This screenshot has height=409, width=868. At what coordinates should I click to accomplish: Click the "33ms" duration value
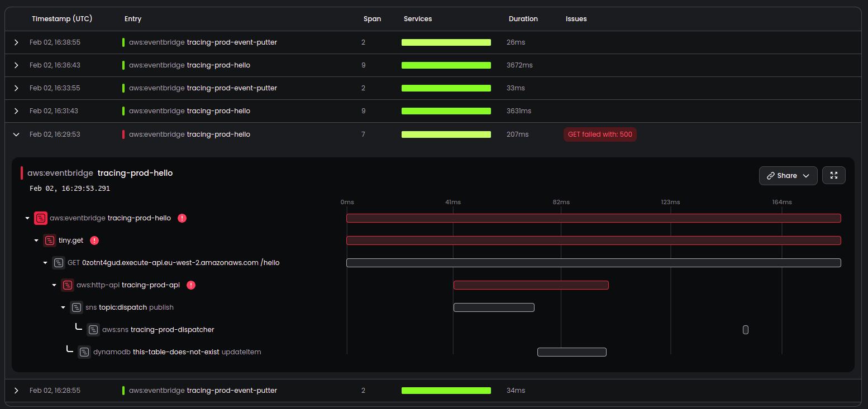click(x=516, y=88)
